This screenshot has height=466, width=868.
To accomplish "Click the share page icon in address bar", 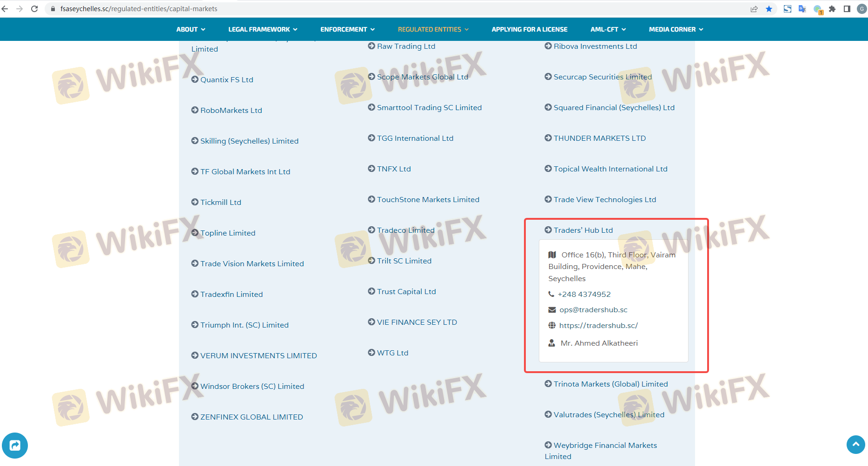I will (x=754, y=9).
